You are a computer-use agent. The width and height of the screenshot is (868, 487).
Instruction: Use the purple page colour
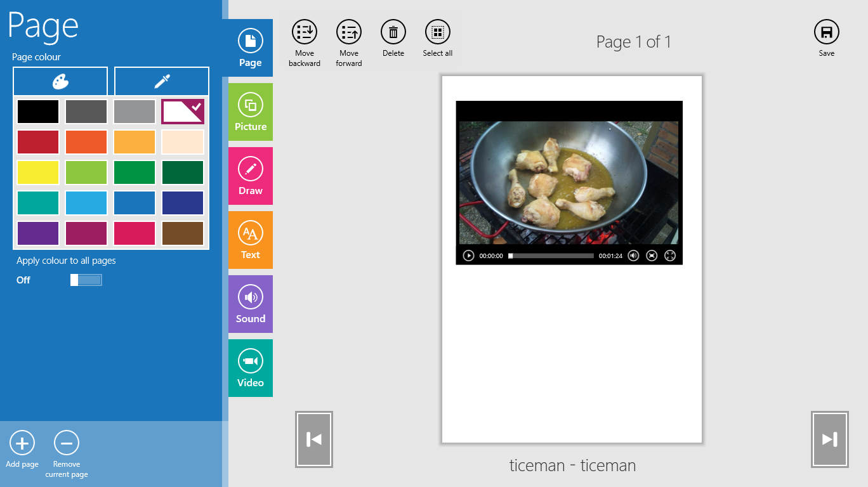pyautogui.click(x=38, y=233)
